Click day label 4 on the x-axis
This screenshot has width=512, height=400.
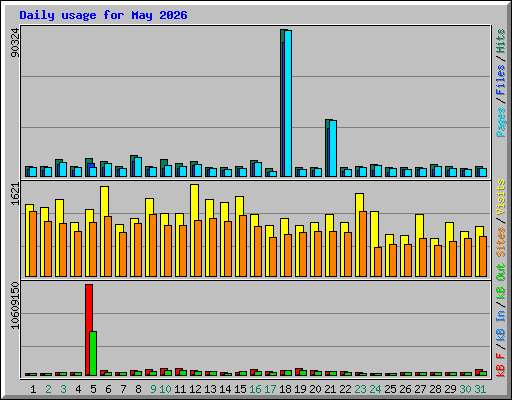click(78, 389)
